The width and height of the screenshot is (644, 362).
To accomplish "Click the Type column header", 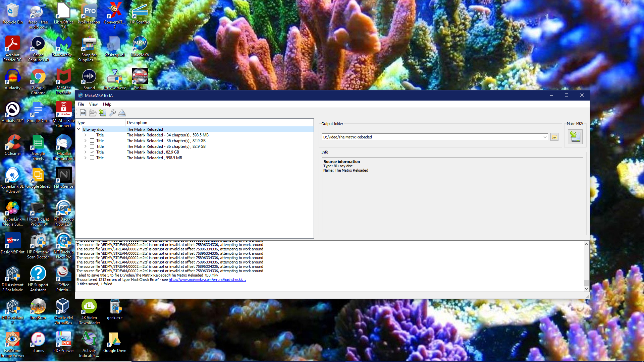I will pos(101,123).
